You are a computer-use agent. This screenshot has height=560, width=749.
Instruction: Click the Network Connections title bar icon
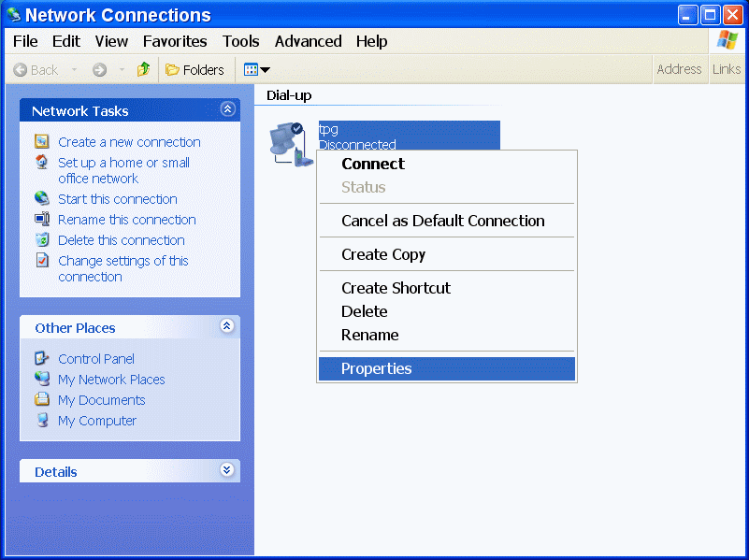click(x=14, y=15)
